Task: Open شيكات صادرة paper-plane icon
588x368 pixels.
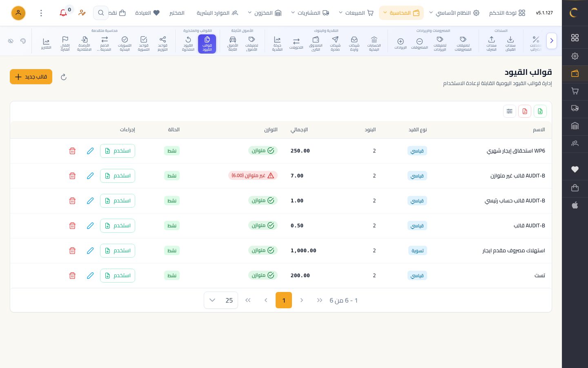Action: 335,44
